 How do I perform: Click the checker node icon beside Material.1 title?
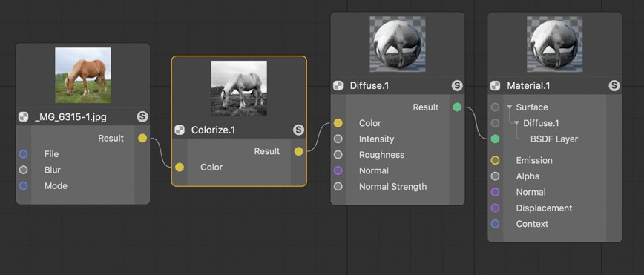click(x=496, y=86)
